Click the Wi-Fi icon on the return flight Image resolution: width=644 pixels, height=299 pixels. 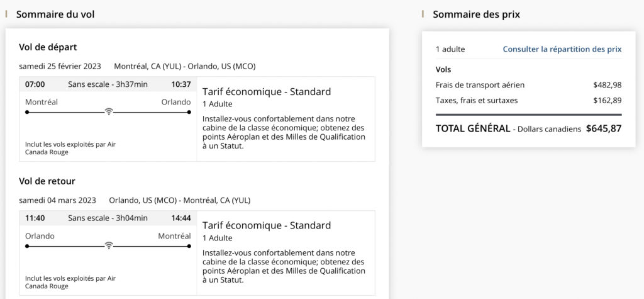point(109,245)
